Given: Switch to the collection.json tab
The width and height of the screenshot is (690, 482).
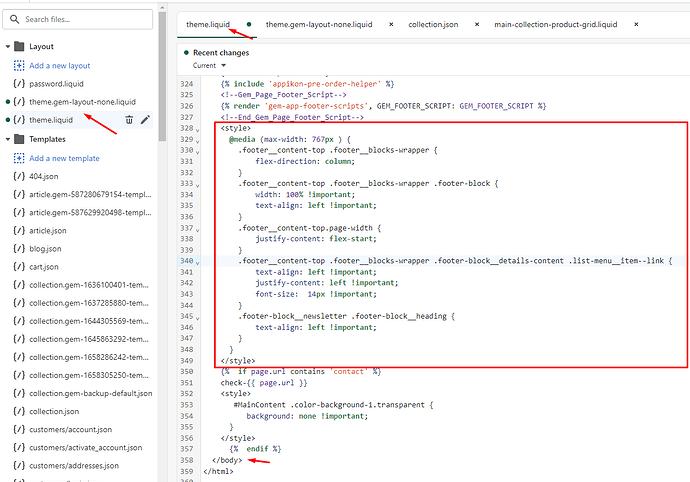Looking at the screenshot, I should tap(433, 24).
